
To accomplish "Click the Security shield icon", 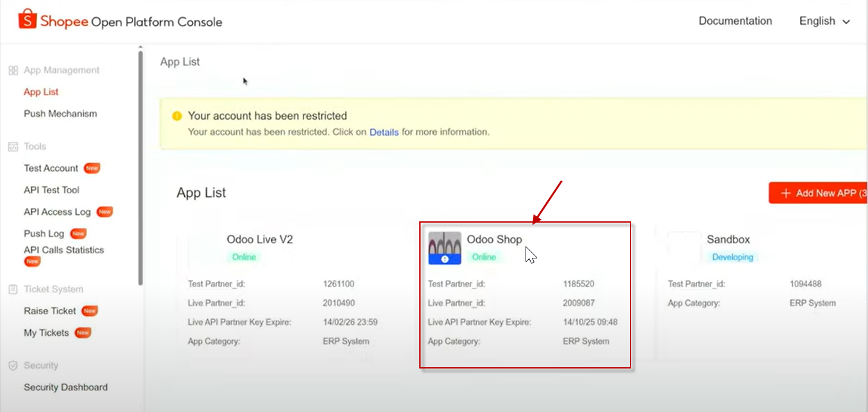I will (x=13, y=365).
